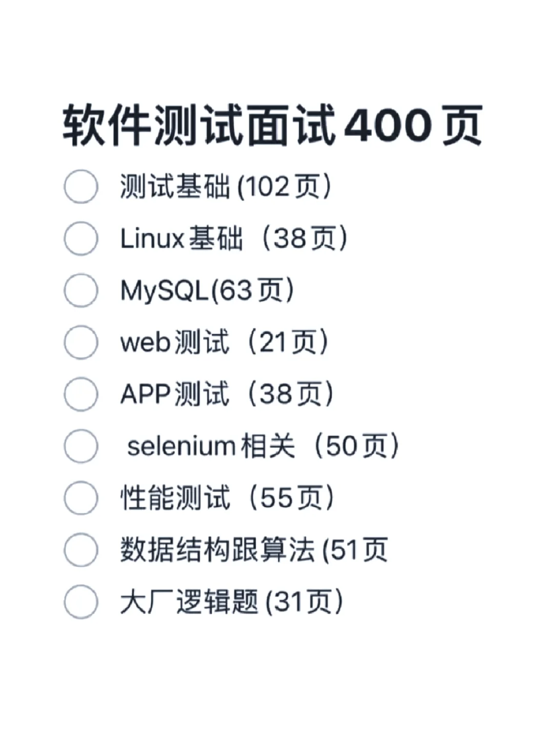Tick the Linux基础 (38页) circle
Screen dimensions: 554x756
click(x=81, y=238)
